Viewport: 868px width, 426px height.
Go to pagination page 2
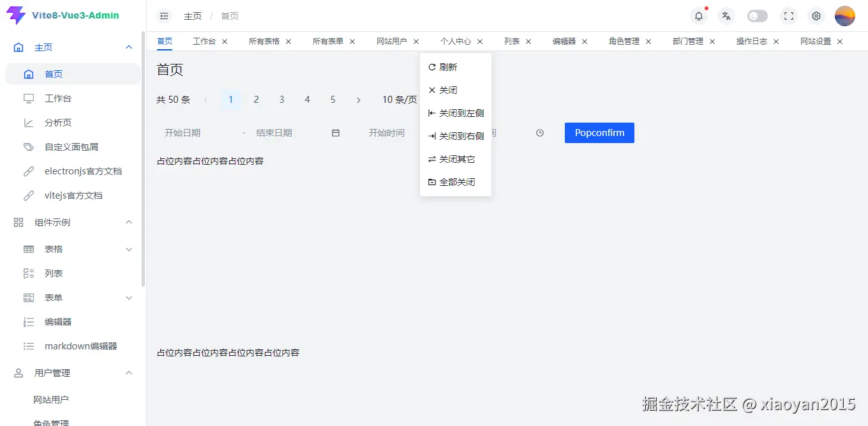pos(256,100)
